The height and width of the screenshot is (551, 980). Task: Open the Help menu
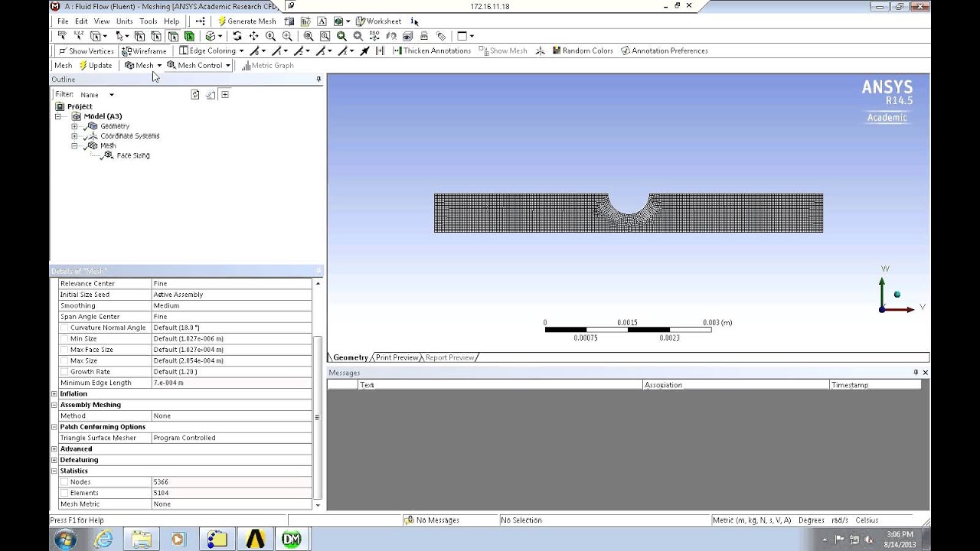click(171, 21)
